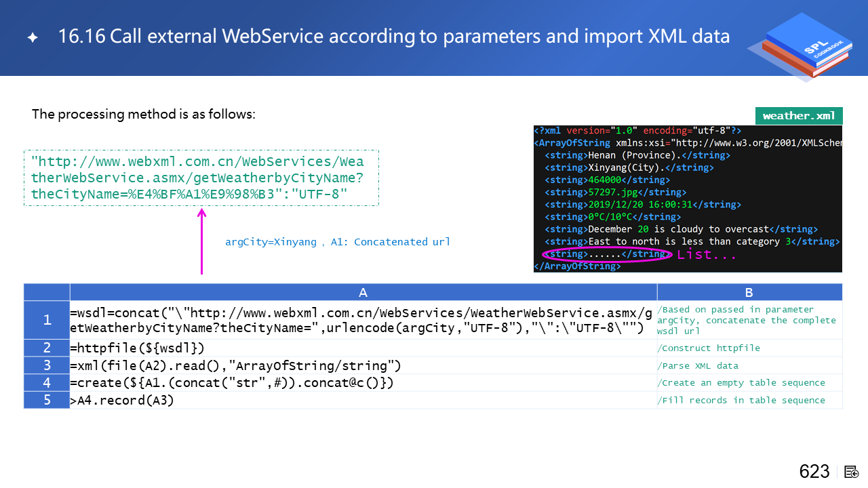The width and height of the screenshot is (868, 488).
Task: Click the page number 623
Action: click(814, 472)
